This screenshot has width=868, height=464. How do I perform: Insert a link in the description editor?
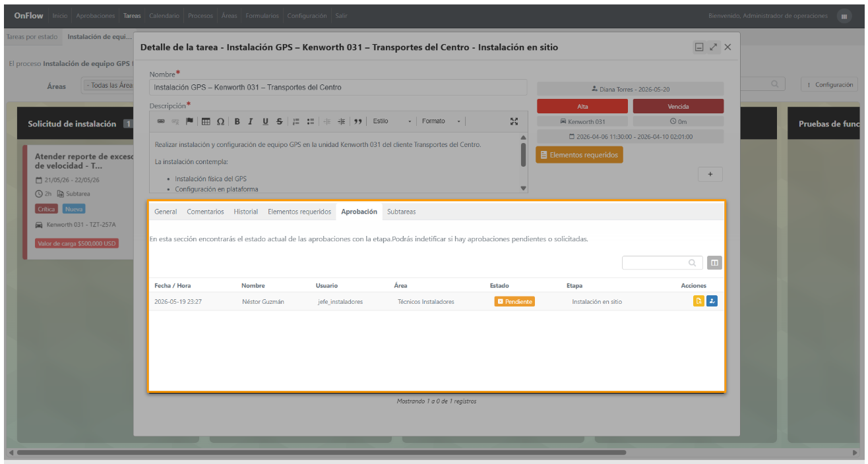(161, 121)
